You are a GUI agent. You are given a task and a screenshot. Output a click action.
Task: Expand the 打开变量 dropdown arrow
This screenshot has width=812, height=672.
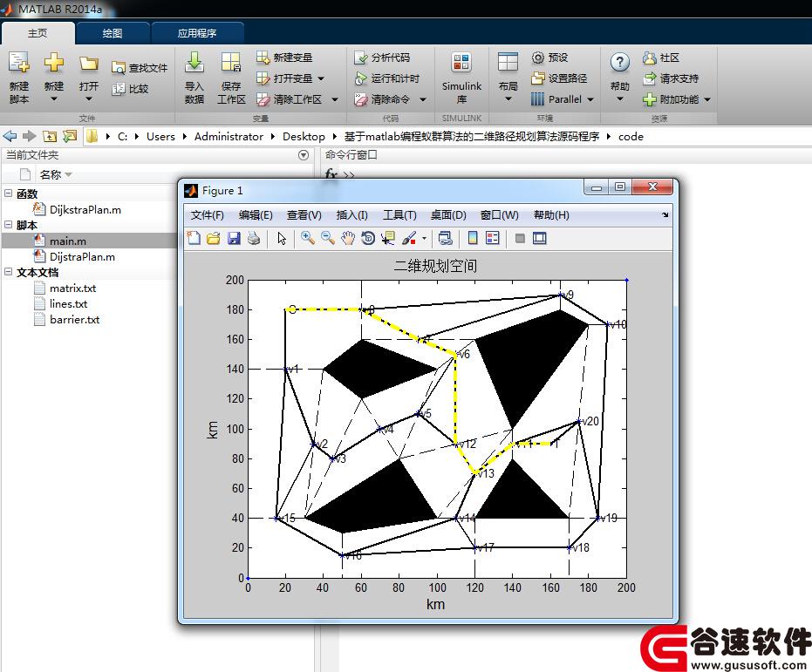321,78
